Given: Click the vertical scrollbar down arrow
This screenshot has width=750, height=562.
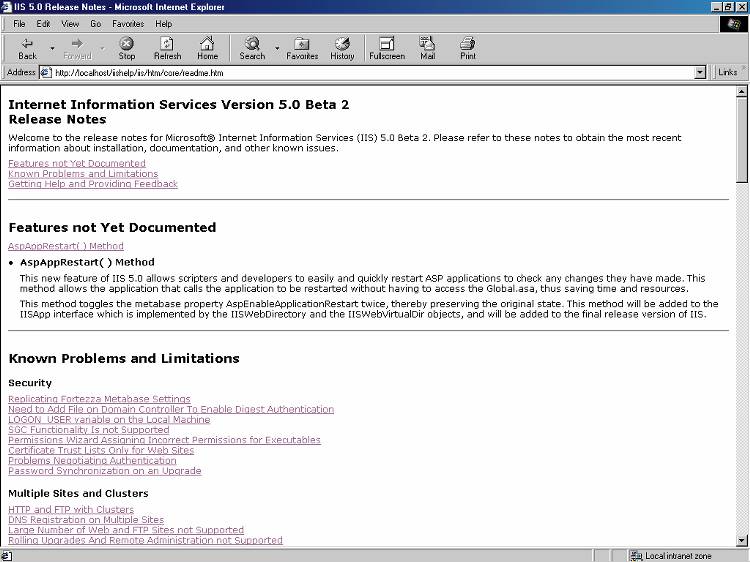Looking at the screenshot, I should click(741, 541).
